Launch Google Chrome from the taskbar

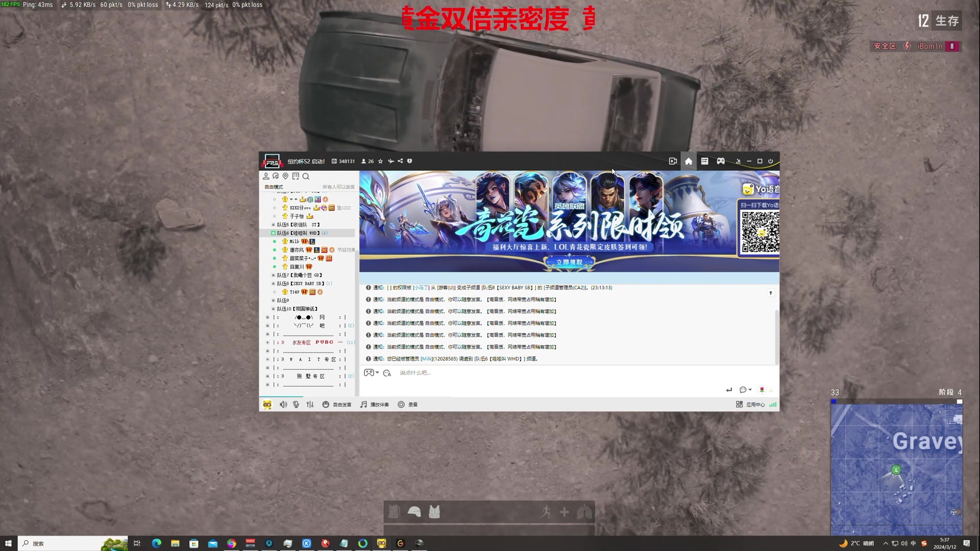(x=231, y=543)
